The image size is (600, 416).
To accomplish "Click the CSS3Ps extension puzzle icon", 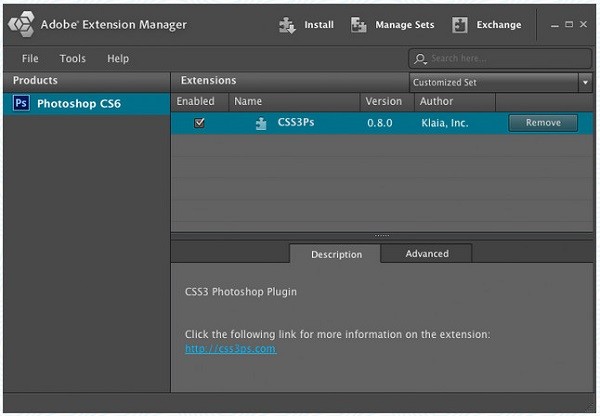I will coord(261,123).
